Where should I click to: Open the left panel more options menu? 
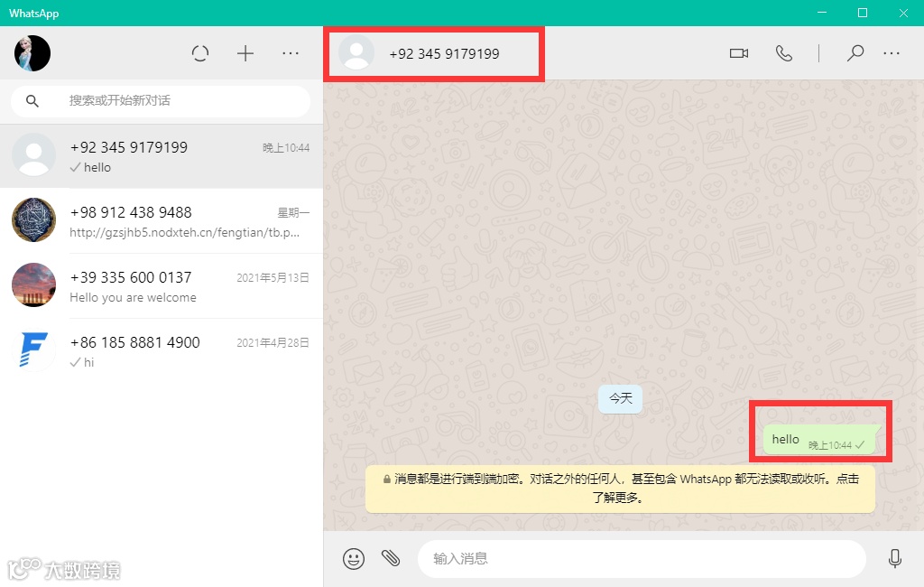(291, 53)
